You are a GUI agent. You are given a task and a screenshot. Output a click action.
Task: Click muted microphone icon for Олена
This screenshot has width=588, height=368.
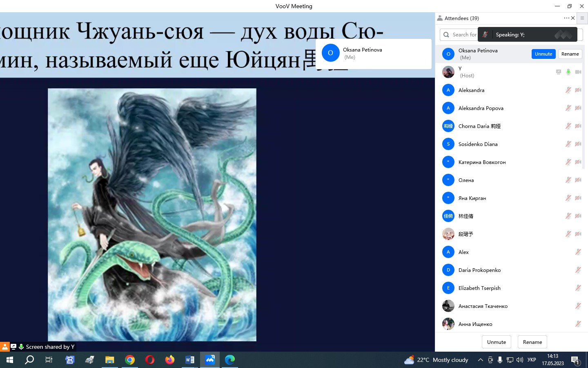click(x=568, y=180)
